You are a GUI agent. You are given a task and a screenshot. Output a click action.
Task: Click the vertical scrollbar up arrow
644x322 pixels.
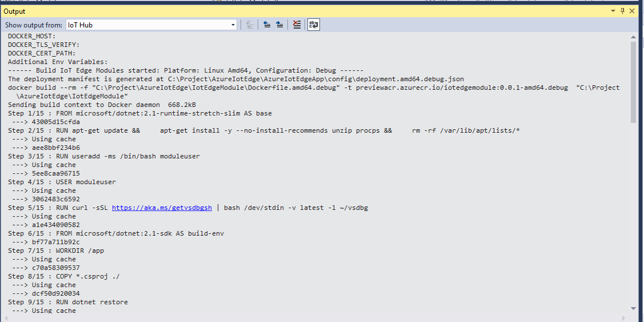tap(633, 37)
